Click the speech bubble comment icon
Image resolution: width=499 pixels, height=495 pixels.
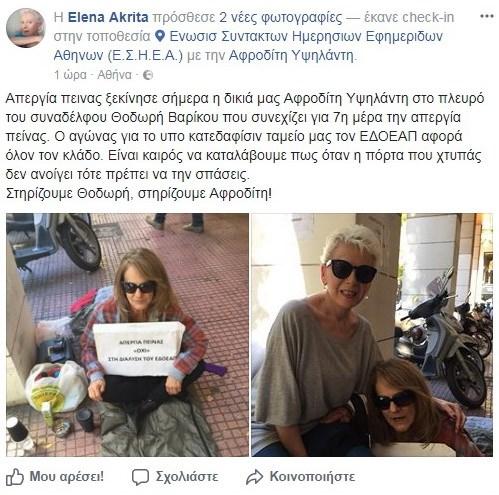(140, 477)
